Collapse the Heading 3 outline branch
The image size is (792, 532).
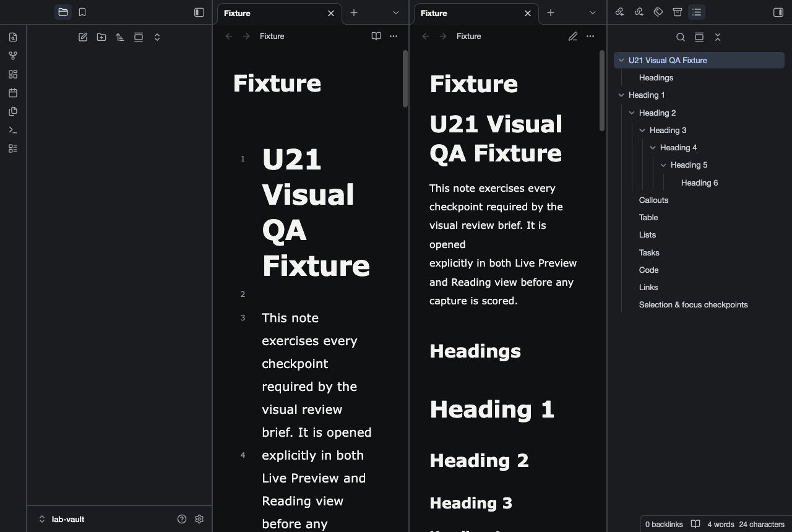pyautogui.click(x=642, y=131)
